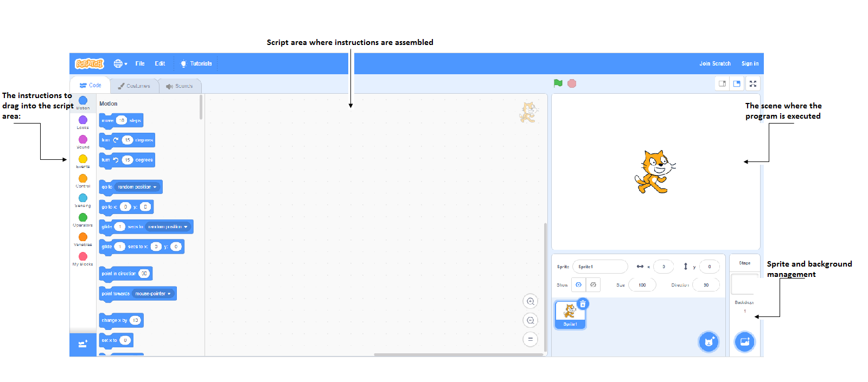868x382 pixels.
Task: Click the Join Scratch link
Action: (715, 63)
